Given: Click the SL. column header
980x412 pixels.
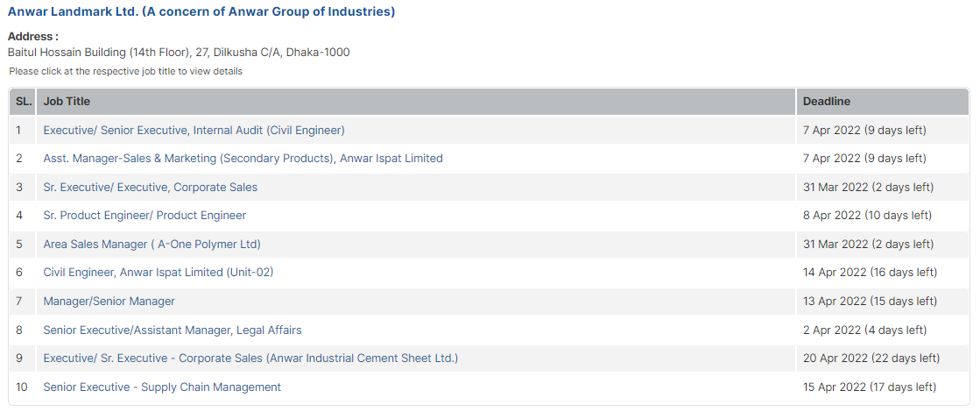Looking at the screenshot, I should (x=24, y=102).
